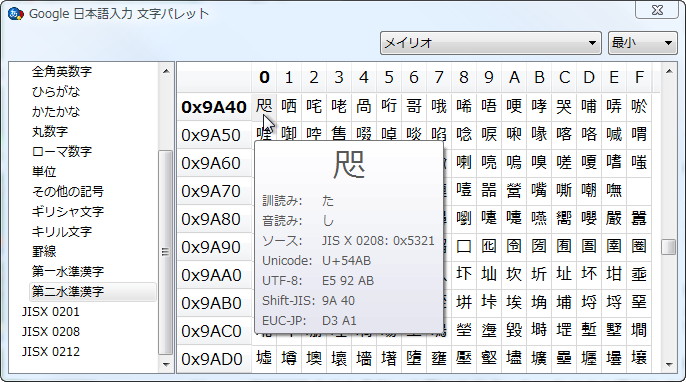Click the character grid scroll-down arrow
This screenshot has width=686, height=382.
[x=668, y=364]
